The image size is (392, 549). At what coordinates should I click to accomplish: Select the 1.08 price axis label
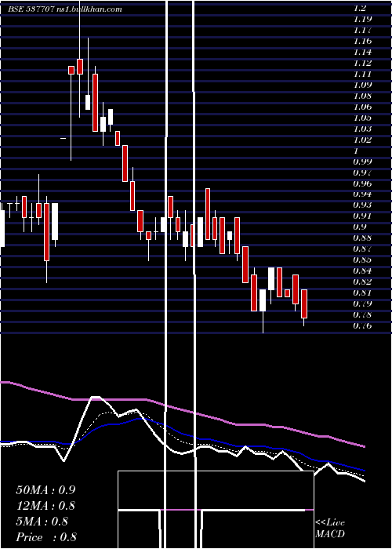pos(362,96)
